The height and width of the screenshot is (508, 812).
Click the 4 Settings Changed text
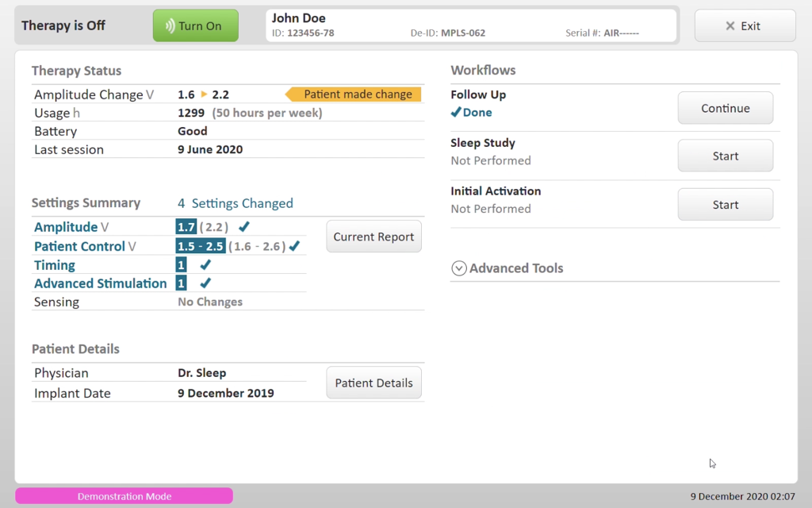[x=235, y=203]
